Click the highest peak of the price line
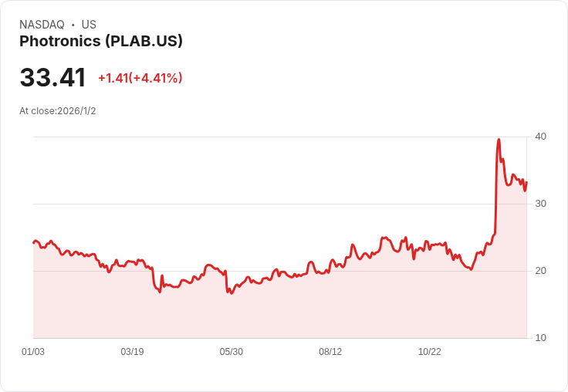 pos(499,140)
